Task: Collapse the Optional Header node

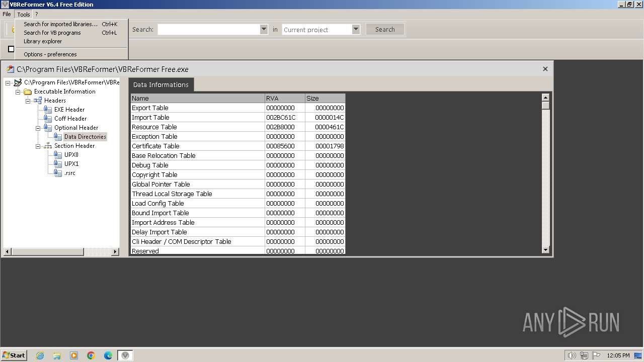Action: click(x=38, y=128)
